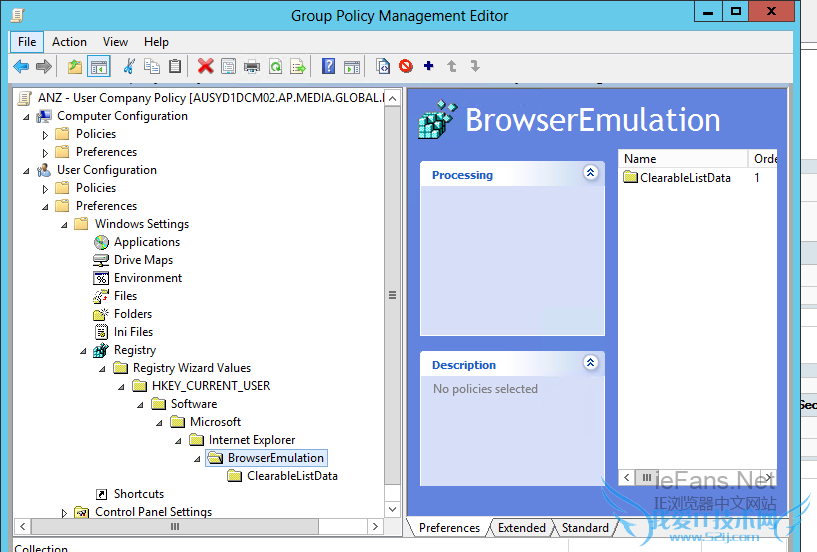Click the blue plus Add New icon
This screenshot has height=552, width=817.
(x=429, y=66)
